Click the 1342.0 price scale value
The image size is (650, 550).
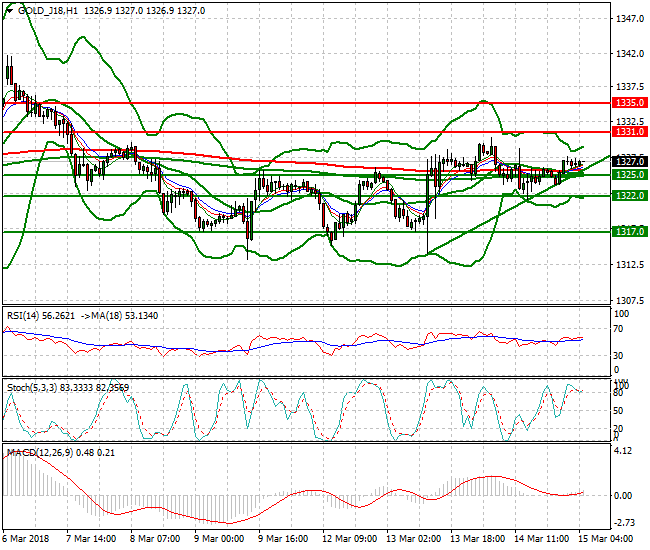(630, 53)
